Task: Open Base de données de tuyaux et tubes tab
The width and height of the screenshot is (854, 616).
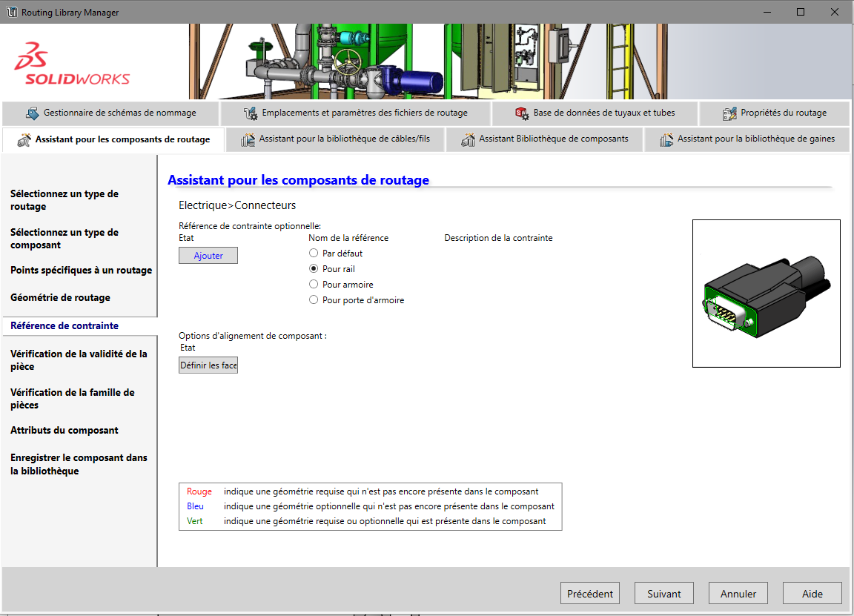Action: coord(595,113)
